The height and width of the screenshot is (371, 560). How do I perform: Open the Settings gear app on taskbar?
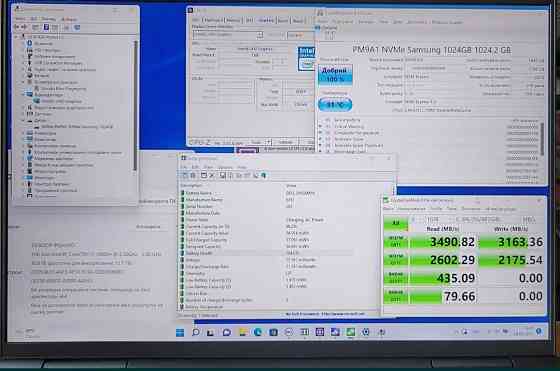pyautogui.click(x=366, y=332)
